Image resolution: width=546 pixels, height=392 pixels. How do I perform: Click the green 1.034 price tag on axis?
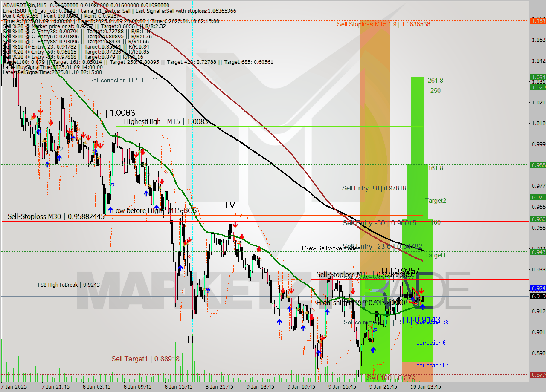537,77
